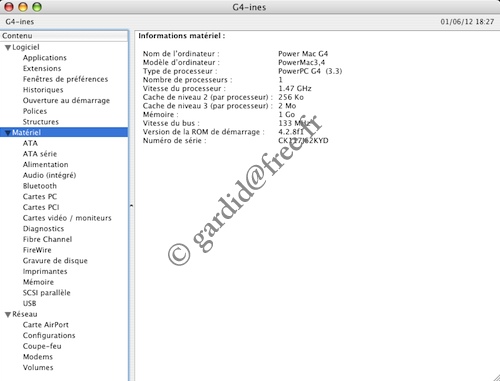Select Cartes PCI entry
The image size is (500, 381).
[x=41, y=207]
